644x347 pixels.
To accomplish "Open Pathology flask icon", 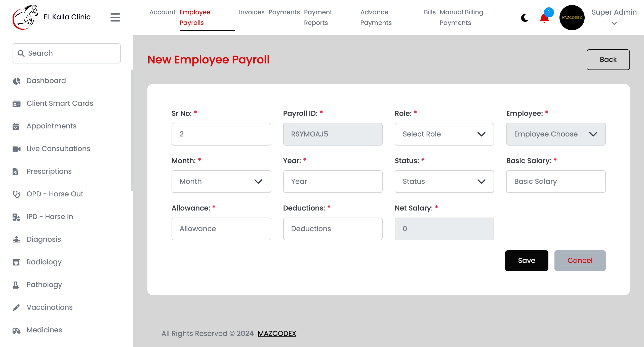I will click(x=16, y=285).
